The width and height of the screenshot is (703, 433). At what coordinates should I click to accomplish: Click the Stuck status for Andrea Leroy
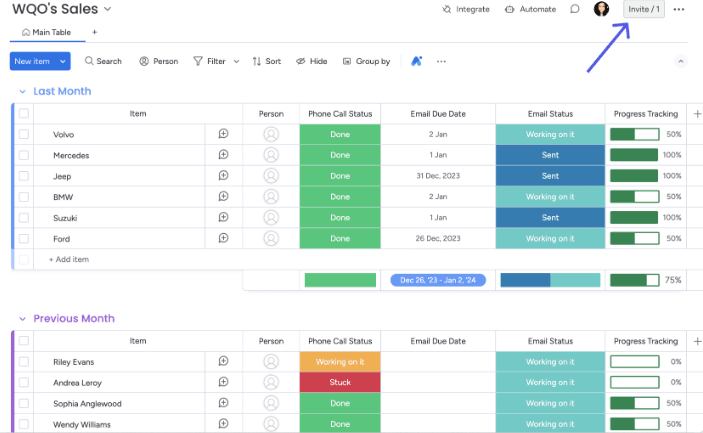(x=340, y=382)
